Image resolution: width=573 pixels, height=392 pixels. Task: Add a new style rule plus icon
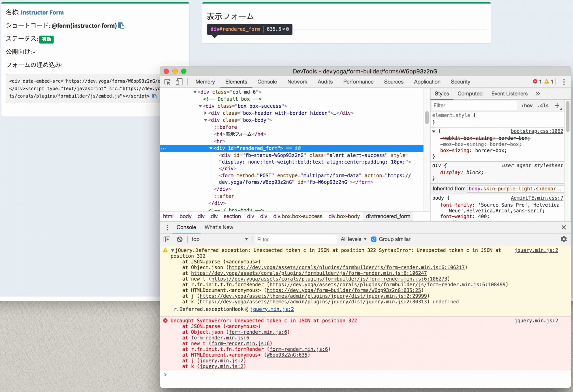[557, 106]
